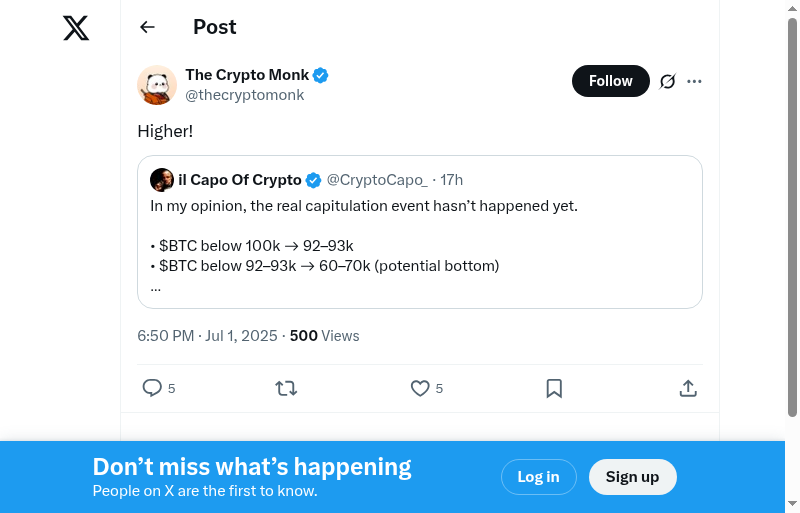Open the three-dot more options menu
This screenshot has width=800, height=513.
click(694, 81)
